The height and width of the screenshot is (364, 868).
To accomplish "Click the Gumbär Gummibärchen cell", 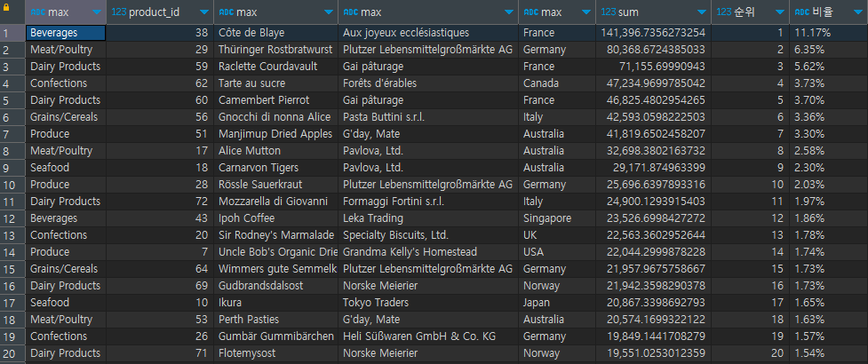I will (275, 336).
